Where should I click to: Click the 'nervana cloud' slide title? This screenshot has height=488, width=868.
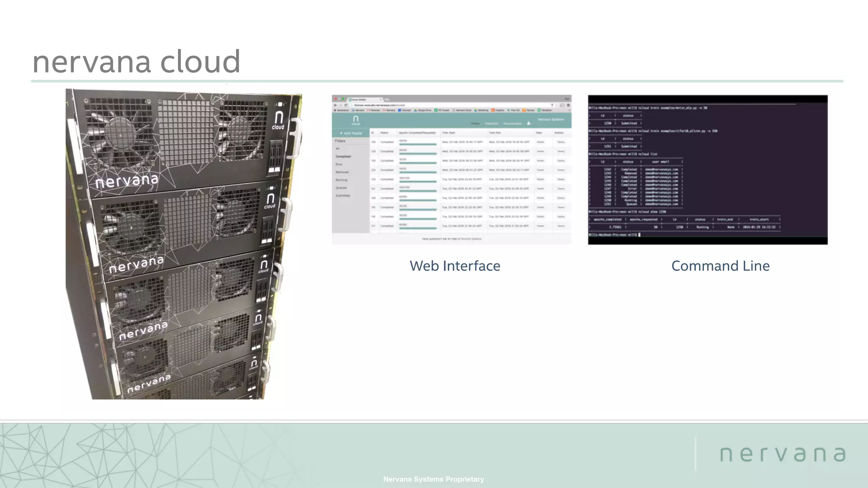[136, 62]
